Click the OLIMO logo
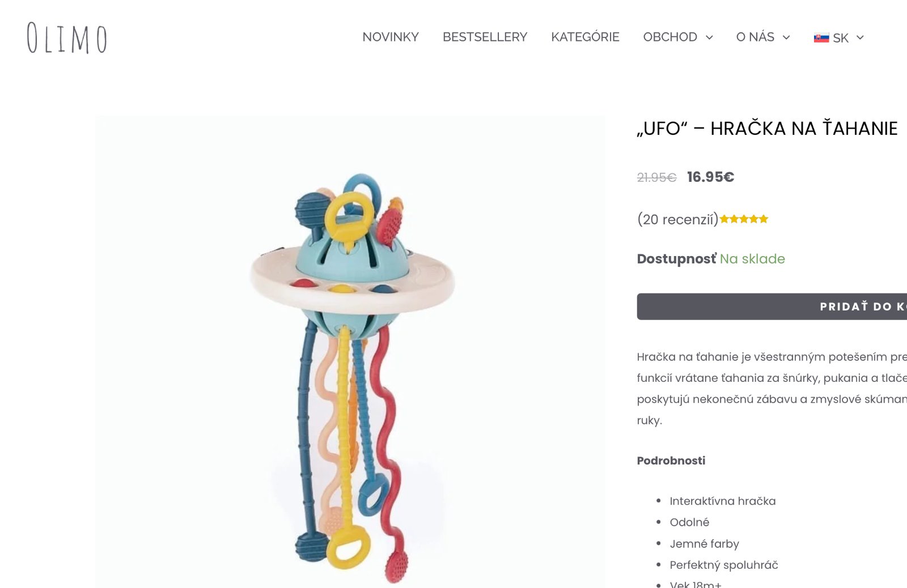Viewport: 907px width, 588px height. coord(67,38)
